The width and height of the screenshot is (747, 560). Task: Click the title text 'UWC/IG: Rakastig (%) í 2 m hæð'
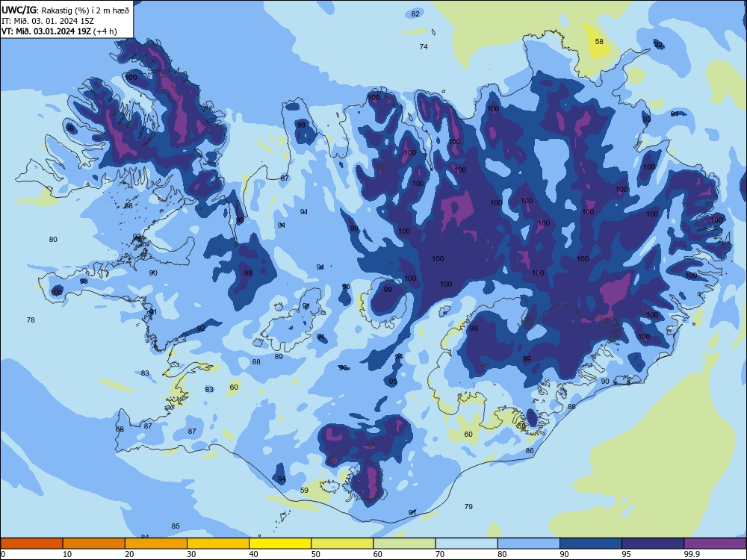pyautogui.click(x=65, y=10)
